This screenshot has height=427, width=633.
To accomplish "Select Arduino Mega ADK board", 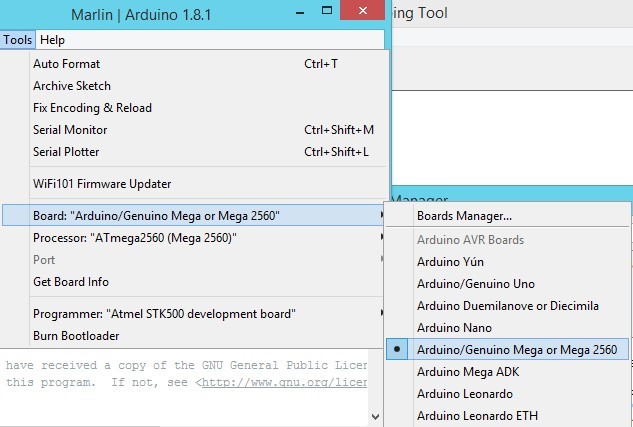I will [x=507, y=372].
